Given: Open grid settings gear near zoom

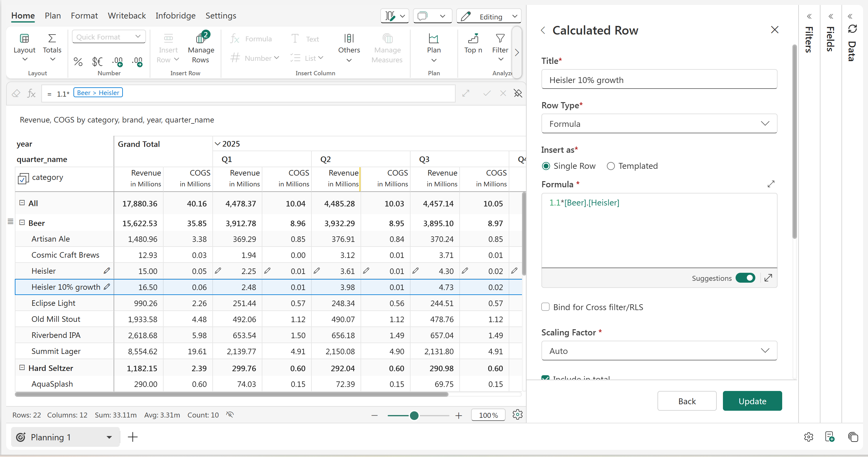Looking at the screenshot, I should point(517,414).
